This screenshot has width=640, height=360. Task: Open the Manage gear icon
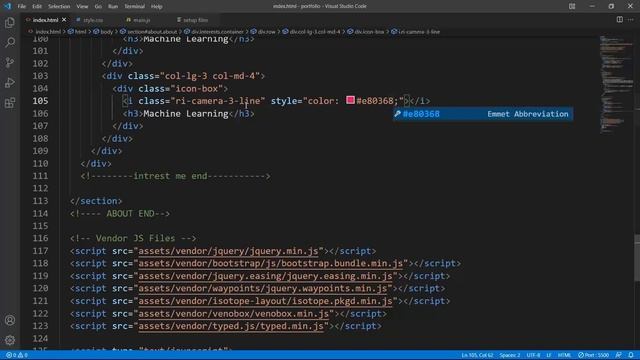10,340
